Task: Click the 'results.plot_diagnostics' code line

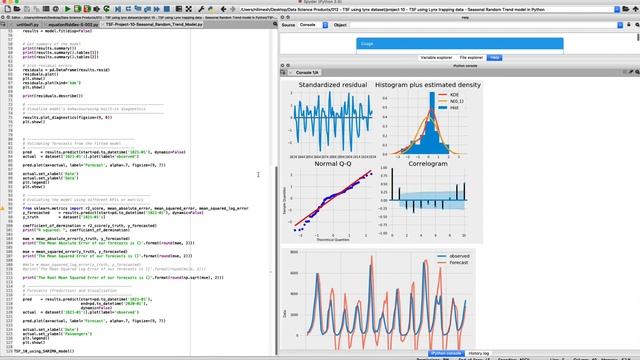Action: pyautogui.click(x=67, y=118)
